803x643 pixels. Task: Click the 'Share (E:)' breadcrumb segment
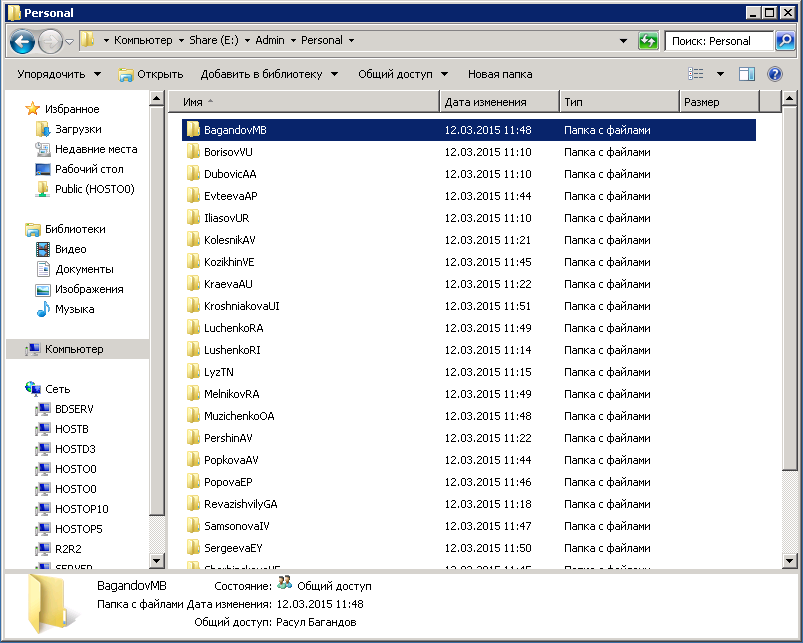(x=214, y=40)
